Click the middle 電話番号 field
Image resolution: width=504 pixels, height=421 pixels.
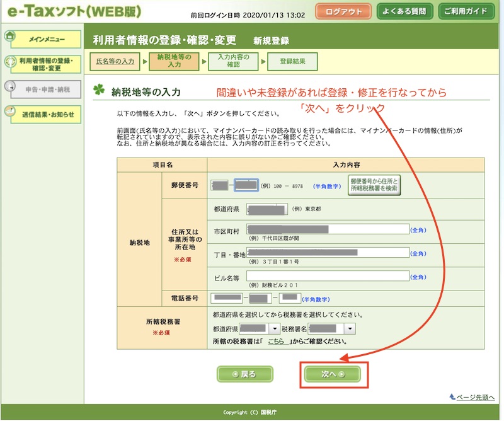(260, 298)
